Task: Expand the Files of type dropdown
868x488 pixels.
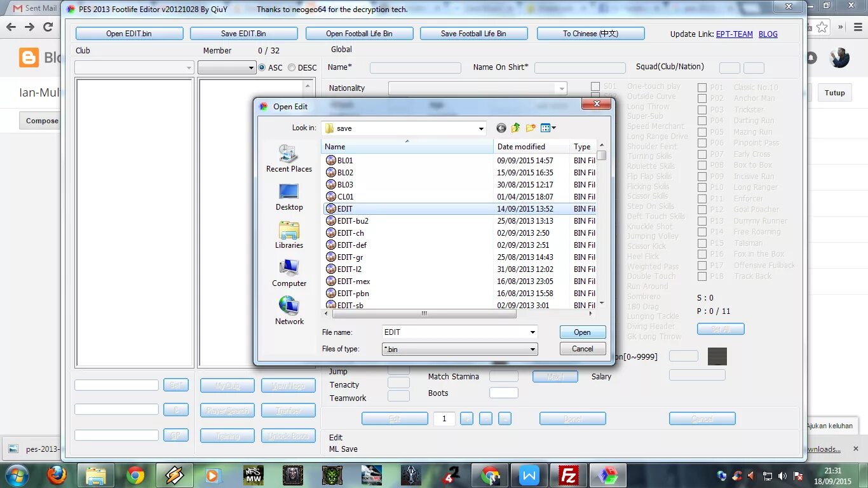Action: click(x=532, y=349)
